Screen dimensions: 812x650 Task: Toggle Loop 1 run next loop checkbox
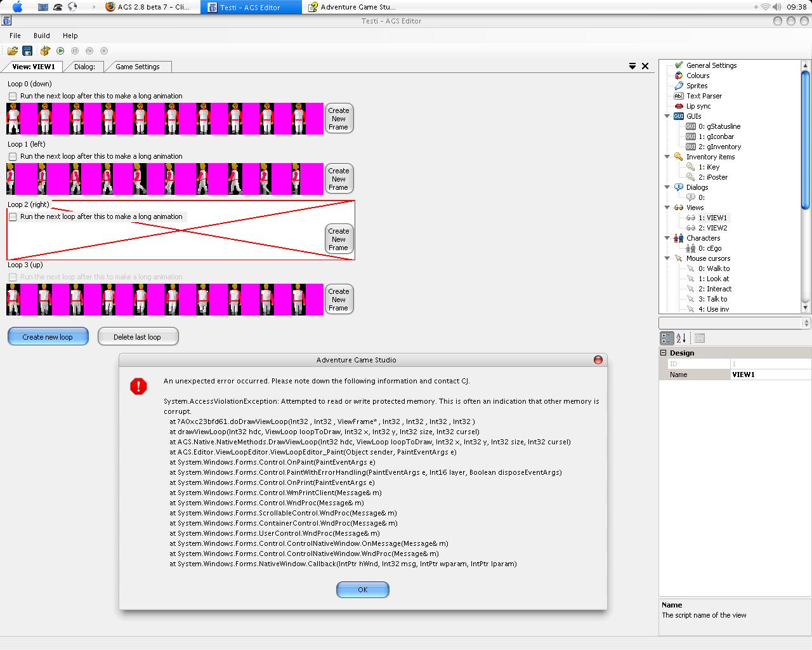13,157
